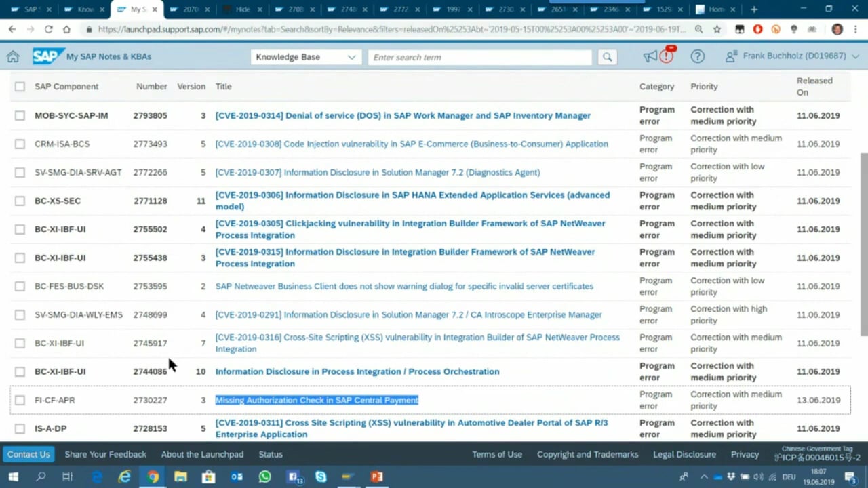Show hidden system tray icons

pyautogui.click(x=704, y=477)
